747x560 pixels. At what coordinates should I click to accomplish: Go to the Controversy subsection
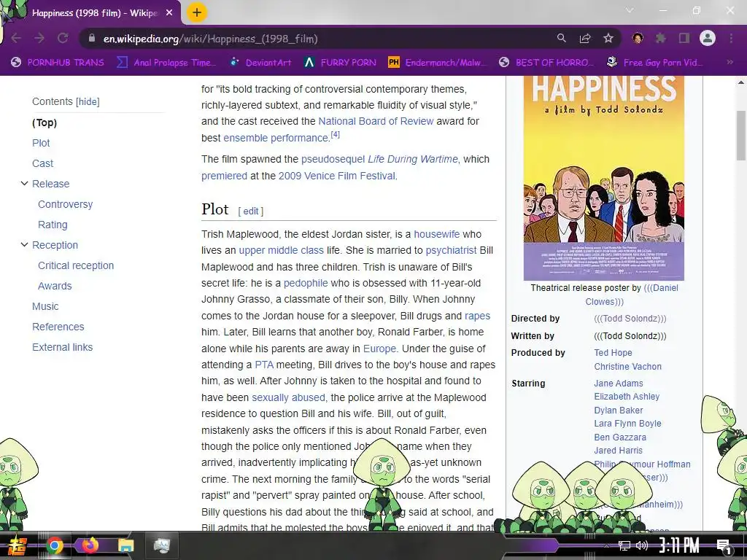65,204
